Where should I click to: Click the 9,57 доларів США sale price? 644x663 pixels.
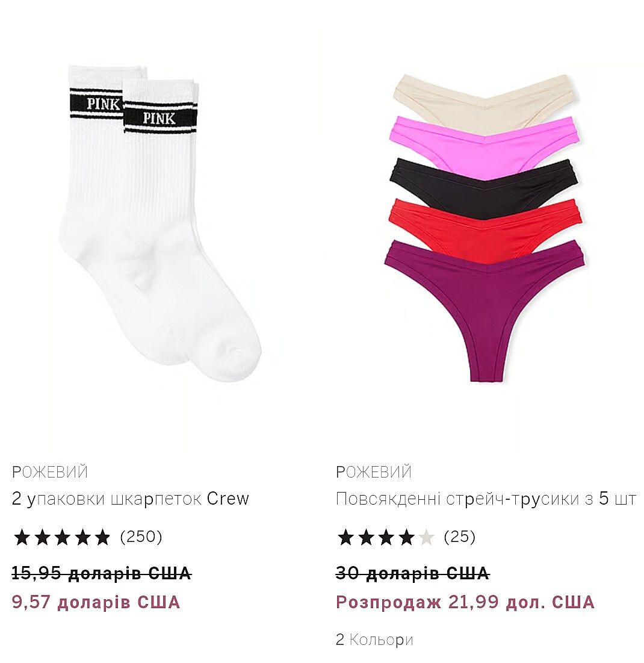(x=96, y=603)
